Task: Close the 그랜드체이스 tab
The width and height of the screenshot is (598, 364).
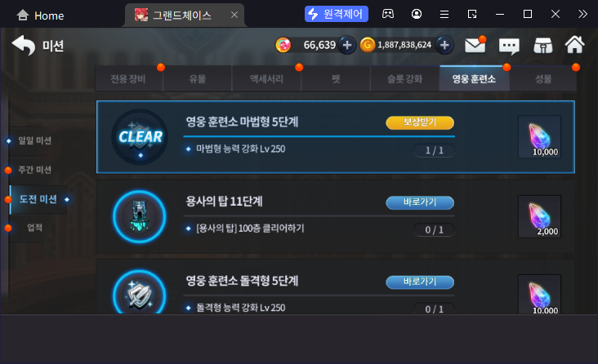Action: pyautogui.click(x=234, y=15)
